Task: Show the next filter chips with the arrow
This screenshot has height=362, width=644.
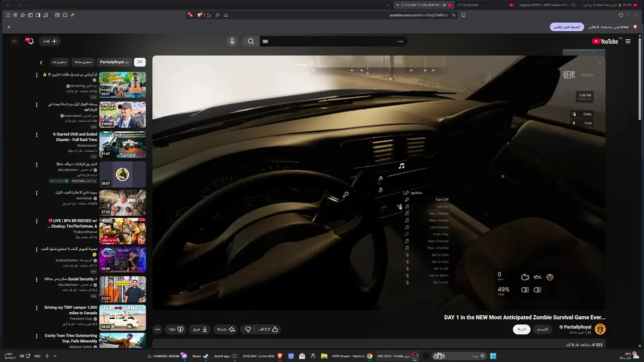Action: point(41,62)
